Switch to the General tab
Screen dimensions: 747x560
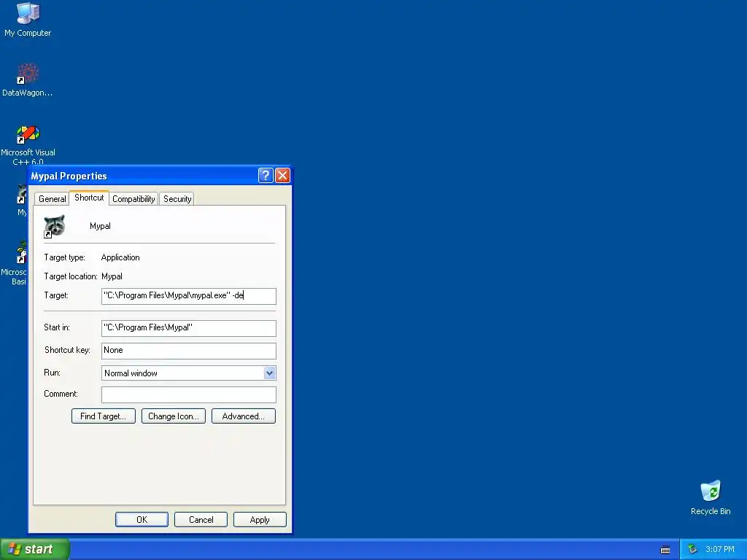click(52, 199)
